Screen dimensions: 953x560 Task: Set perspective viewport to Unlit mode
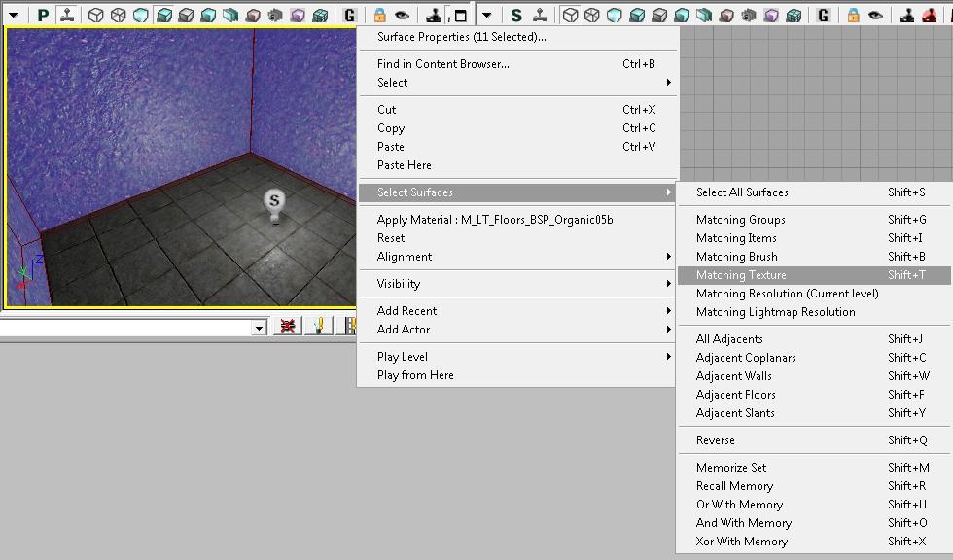[140, 16]
